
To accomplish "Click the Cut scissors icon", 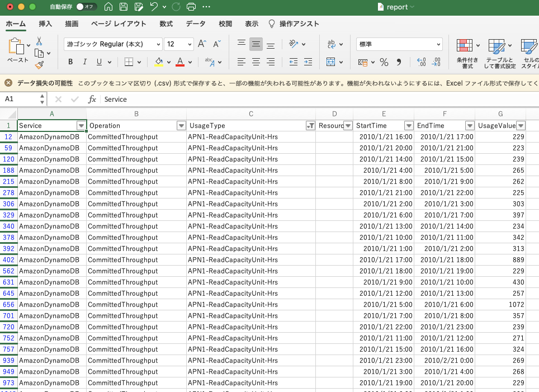I will [x=39, y=41].
